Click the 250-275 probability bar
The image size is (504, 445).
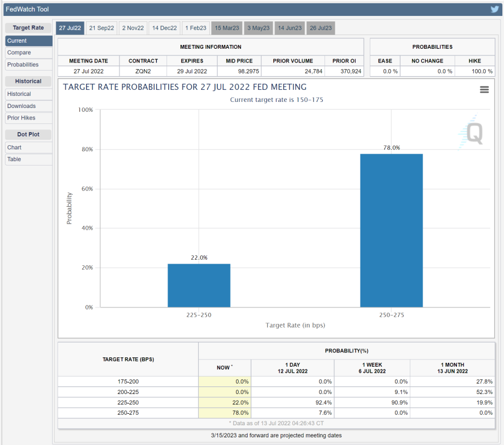pos(391,230)
